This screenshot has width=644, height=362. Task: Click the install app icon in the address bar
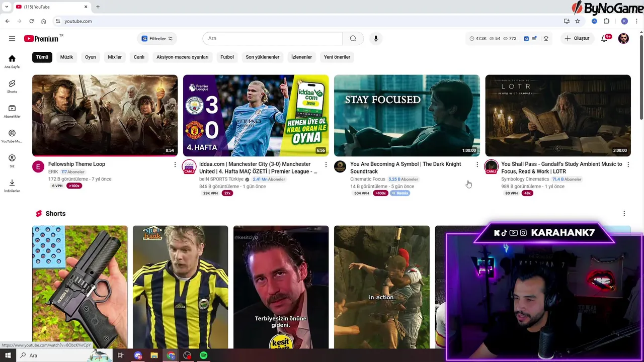567,21
